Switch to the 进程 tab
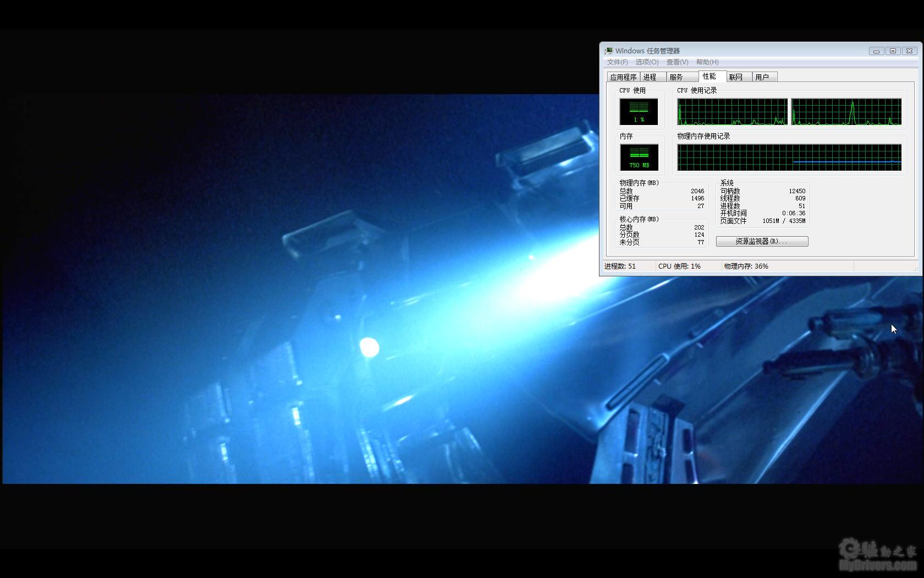The image size is (924, 578). [653, 77]
